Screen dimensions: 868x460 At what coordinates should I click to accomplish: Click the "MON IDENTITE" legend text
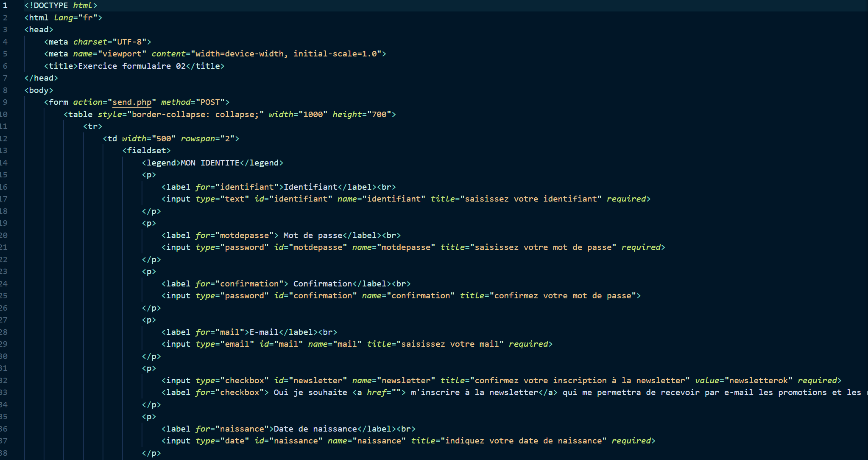(210, 163)
